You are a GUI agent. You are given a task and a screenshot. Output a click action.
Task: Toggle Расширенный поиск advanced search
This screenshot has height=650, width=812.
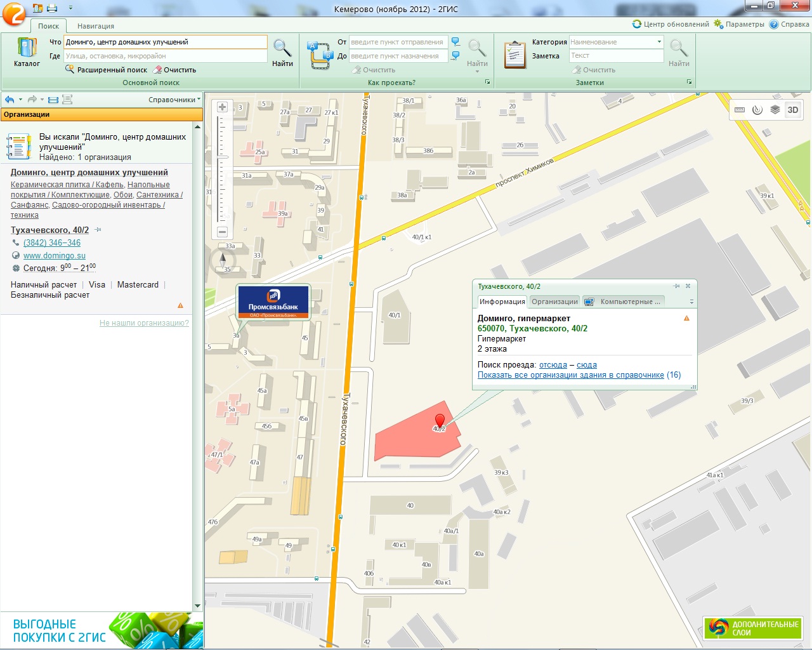[106, 70]
